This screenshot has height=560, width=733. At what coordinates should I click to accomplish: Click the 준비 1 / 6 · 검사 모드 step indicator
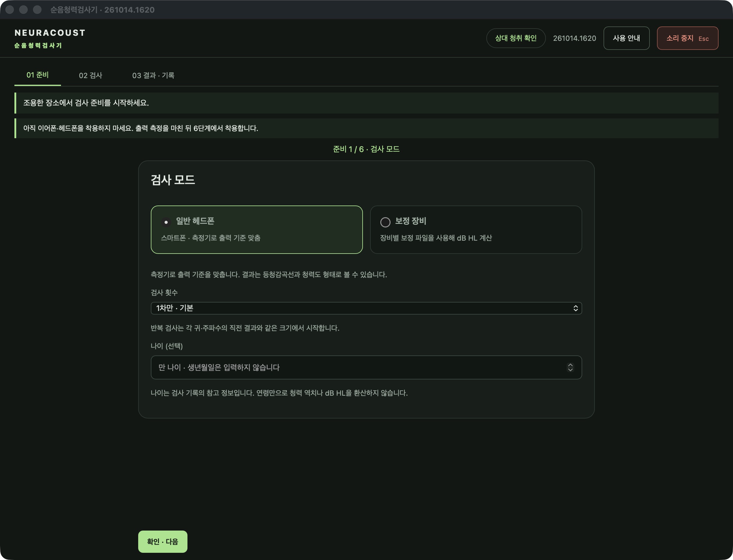pyautogui.click(x=366, y=149)
